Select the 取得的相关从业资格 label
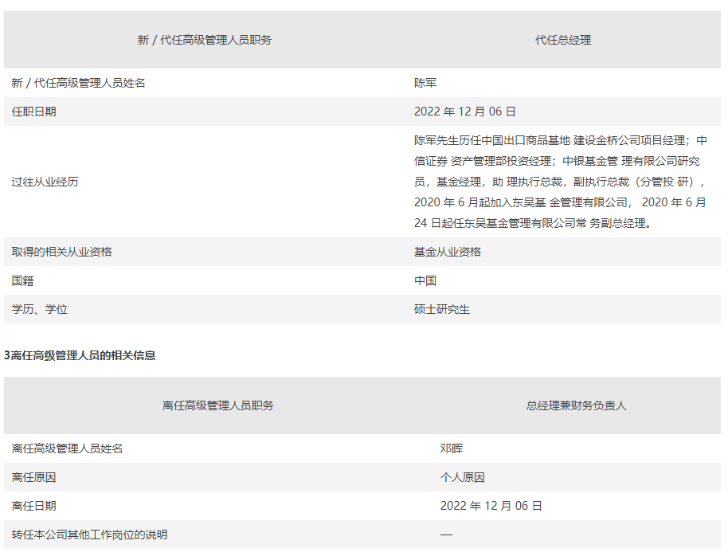Screen dimensions: 728x560 [x=62, y=252]
